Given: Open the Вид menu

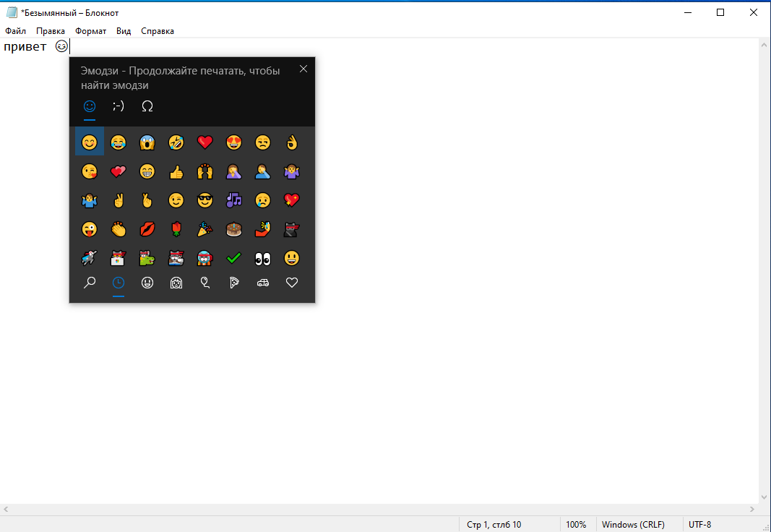Looking at the screenshot, I should [124, 31].
